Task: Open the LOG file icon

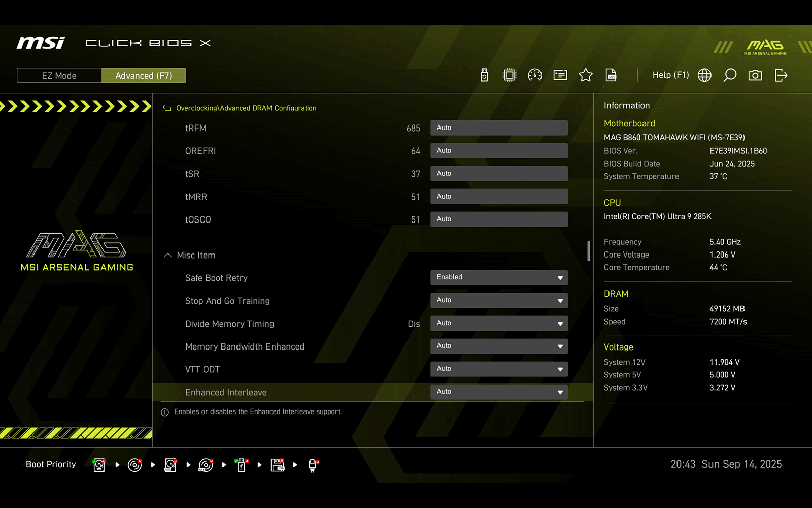Action: (611, 75)
